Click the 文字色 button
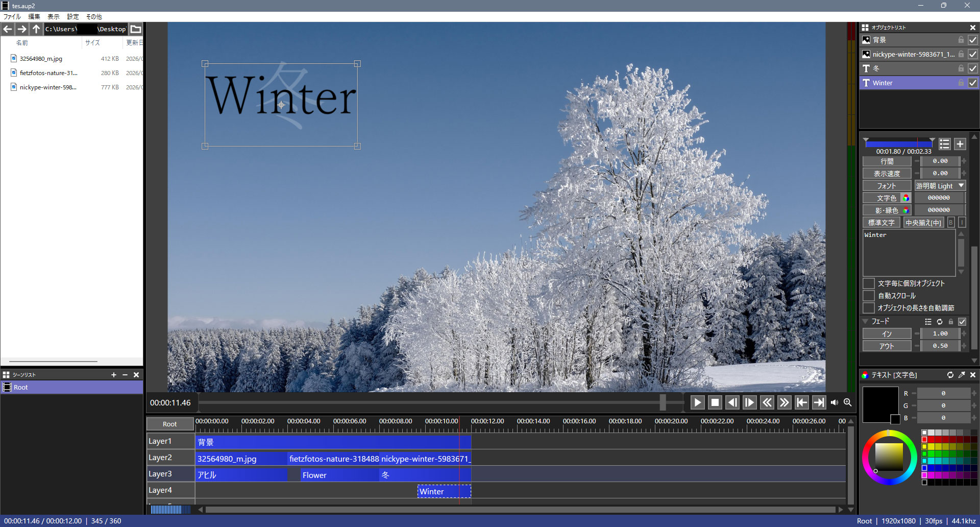 (887, 198)
